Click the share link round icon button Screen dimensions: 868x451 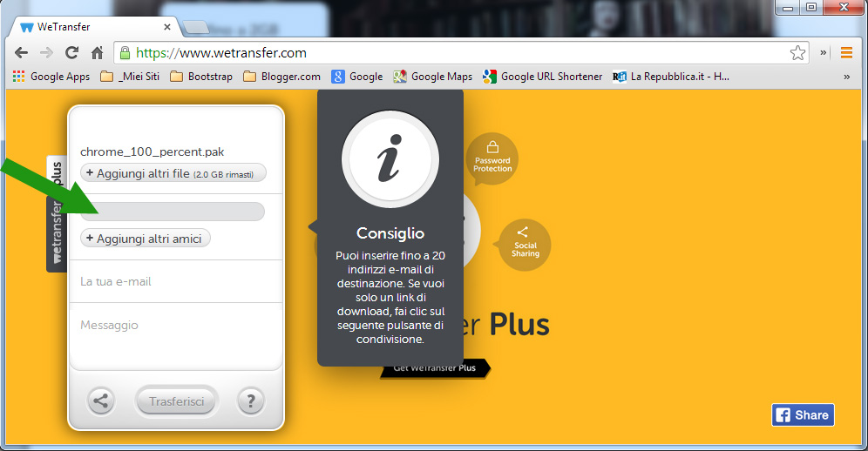(x=101, y=401)
